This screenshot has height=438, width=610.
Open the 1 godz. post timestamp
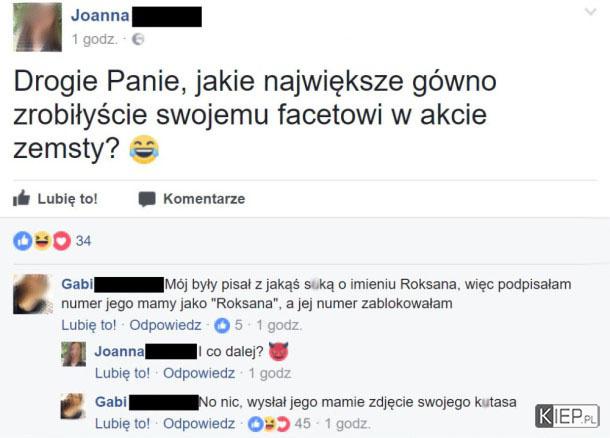coord(95,39)
